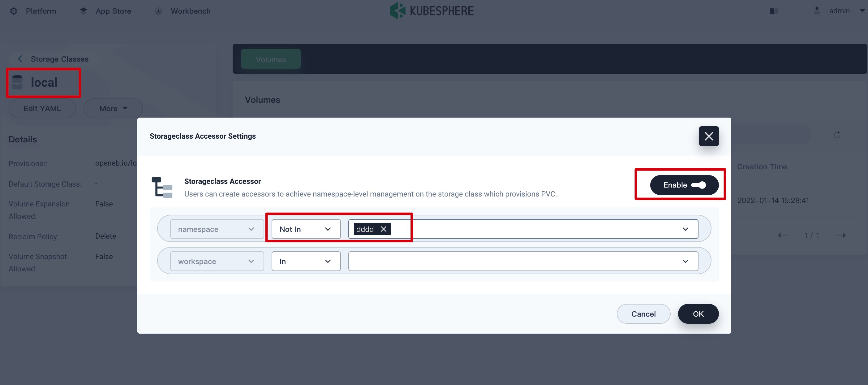Select the Platform gear icon

(14, 11)
